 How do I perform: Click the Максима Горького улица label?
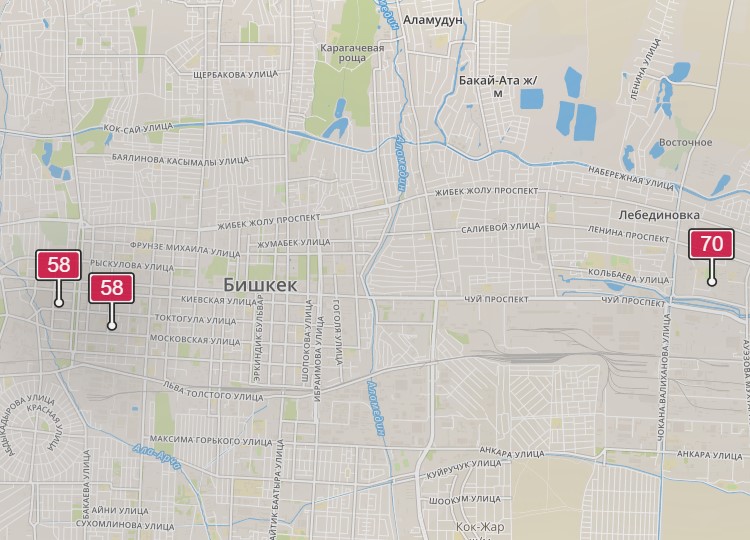click(211, 441)
